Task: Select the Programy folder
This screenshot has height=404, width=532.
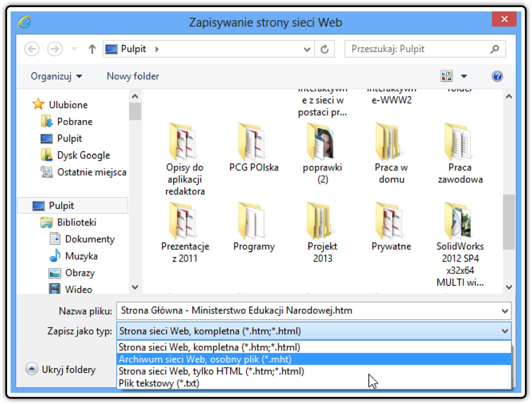Action: [254, 227]
